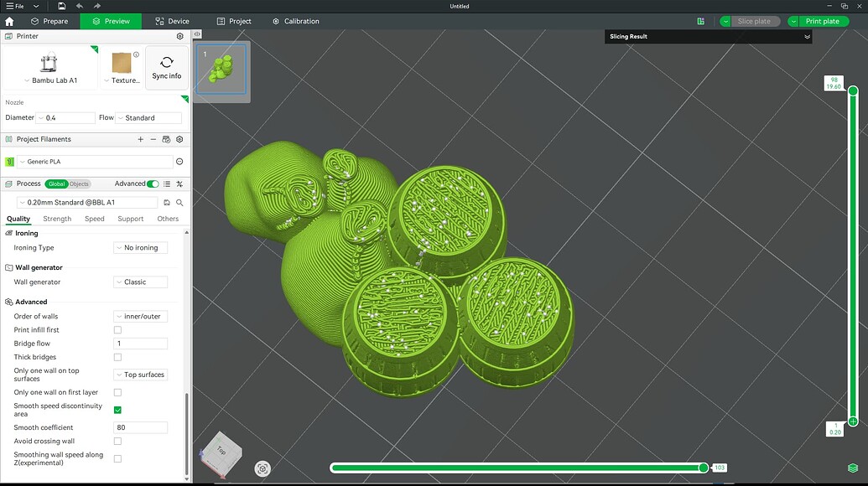868x486 pixels.
Task: Click the horizontal move slider handle
Action: 704,468
